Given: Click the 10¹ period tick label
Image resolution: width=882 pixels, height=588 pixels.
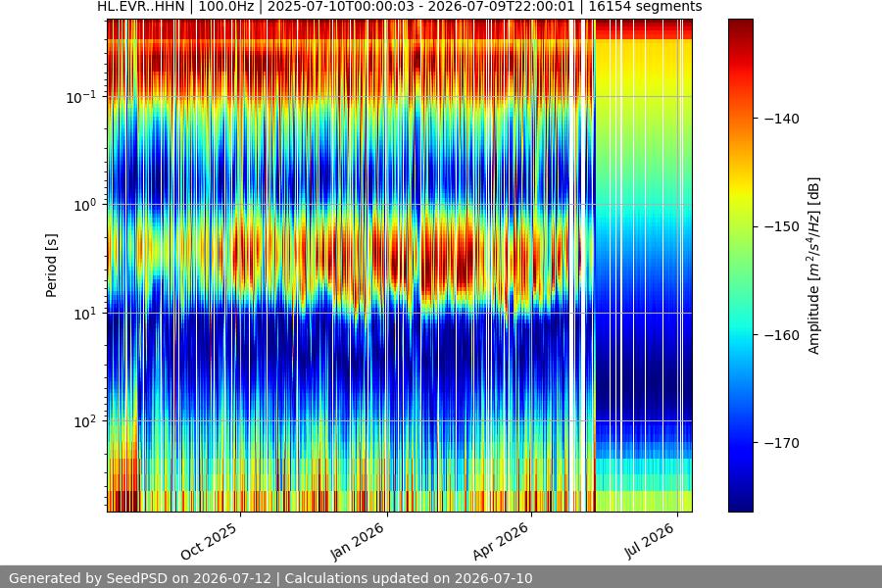Looking at the screenshot, I should (x=85, y=314).
